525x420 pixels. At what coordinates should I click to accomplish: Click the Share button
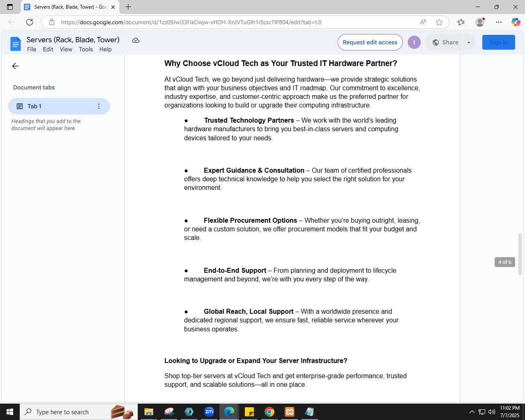[445, 42]
